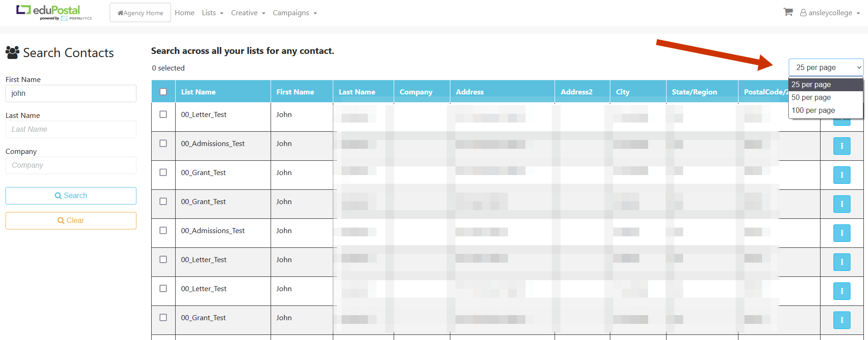Click 00_Admissions_Test in the fifth row

coord(213,230)
